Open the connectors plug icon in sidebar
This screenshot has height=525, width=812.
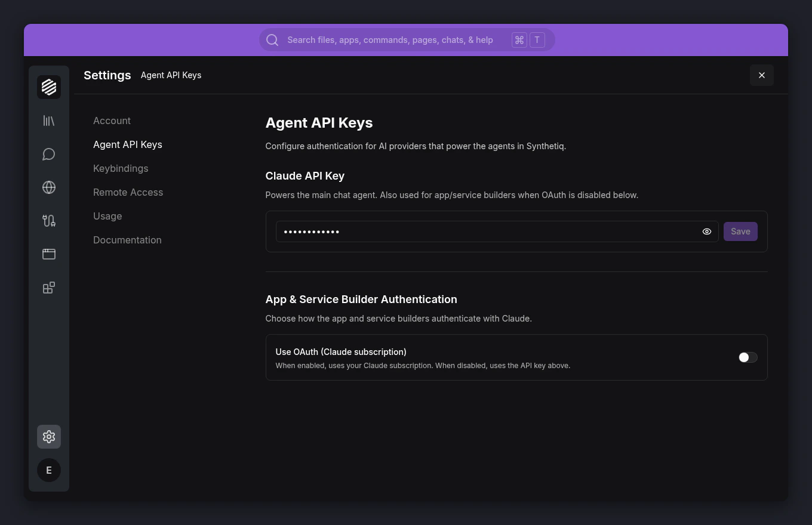(49, 221)
